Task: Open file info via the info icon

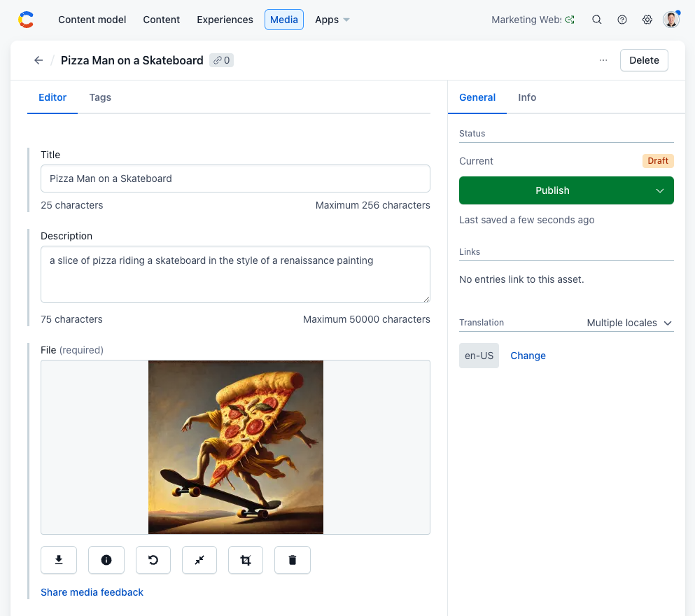Action: point(106,560)
